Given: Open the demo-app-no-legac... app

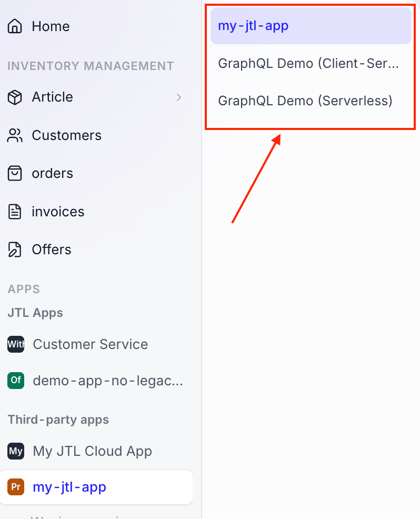Looking at the screenshot, I should 108,381.
